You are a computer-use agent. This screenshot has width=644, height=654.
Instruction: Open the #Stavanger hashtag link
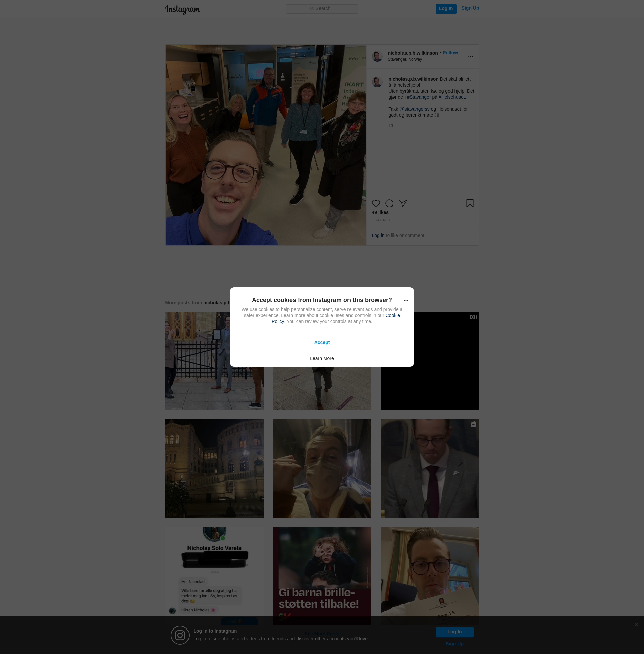pyautogui.click(x=419, y=97)
